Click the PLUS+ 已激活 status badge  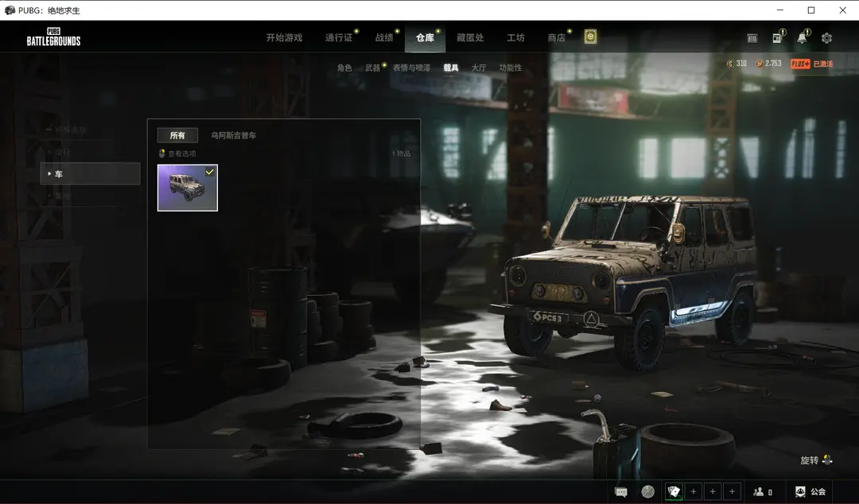pos(811,64)
